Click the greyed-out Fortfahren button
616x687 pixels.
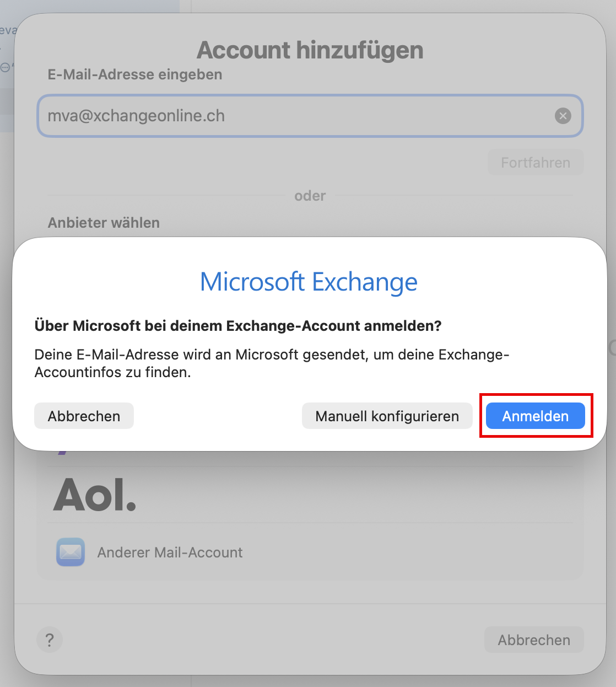tap(535, 163)
